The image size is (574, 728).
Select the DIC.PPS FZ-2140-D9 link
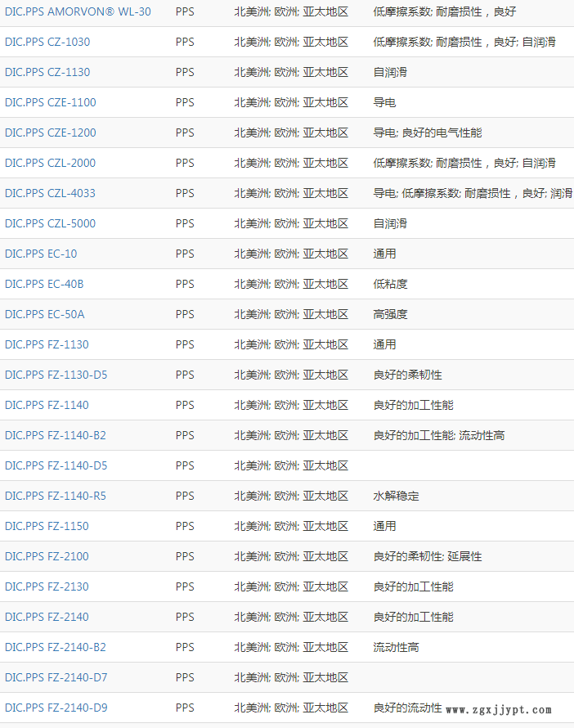56,708
